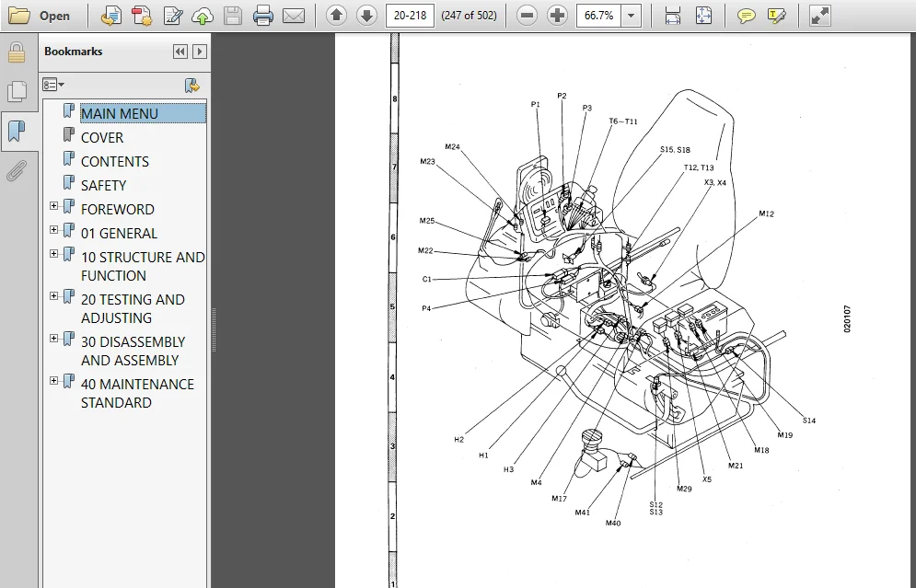Click the fit one full page icon
This screenshot has width=916, height=588.
click(x=703, y=16)
